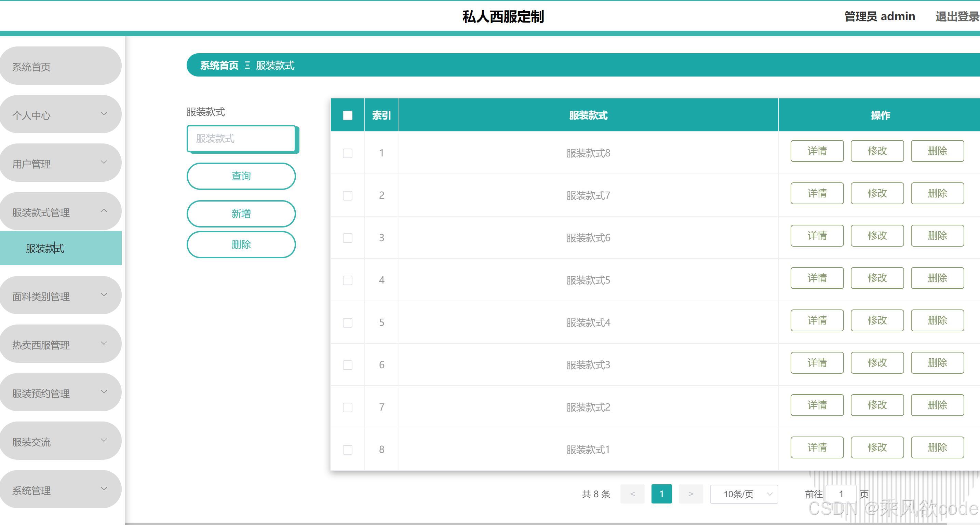The image size is (980, 525).
Task: Collapse the 服装款式管理 chevron arrow
Action: [104, 211]
